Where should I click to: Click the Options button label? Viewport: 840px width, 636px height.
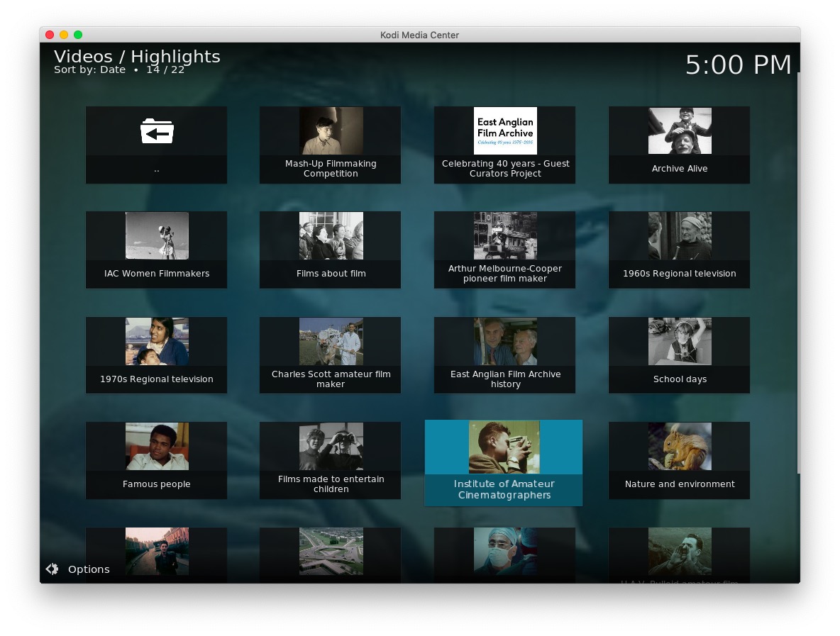pos(89,569)
